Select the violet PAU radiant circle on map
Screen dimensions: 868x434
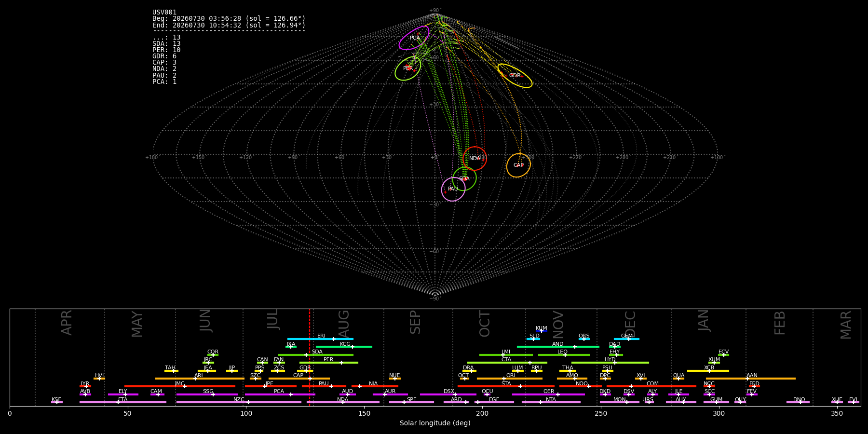coord(453,189)
